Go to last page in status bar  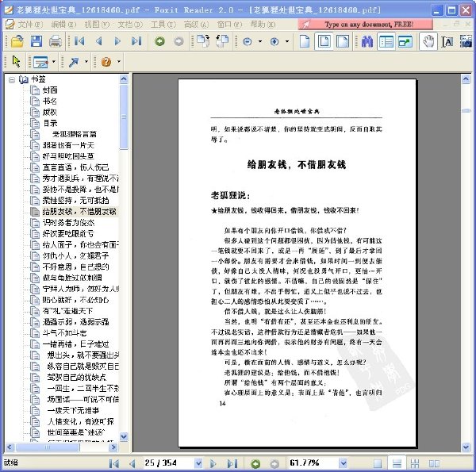pyautogui.click(x=232, y=463)
